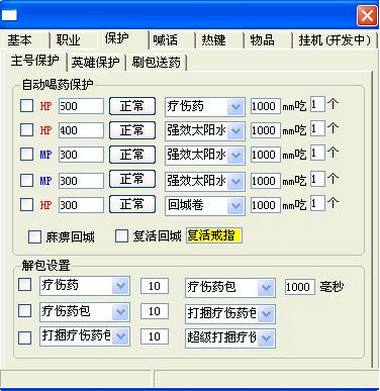Tick the checkbox before the 疗伤药包 source dropdown

(25, 311)
